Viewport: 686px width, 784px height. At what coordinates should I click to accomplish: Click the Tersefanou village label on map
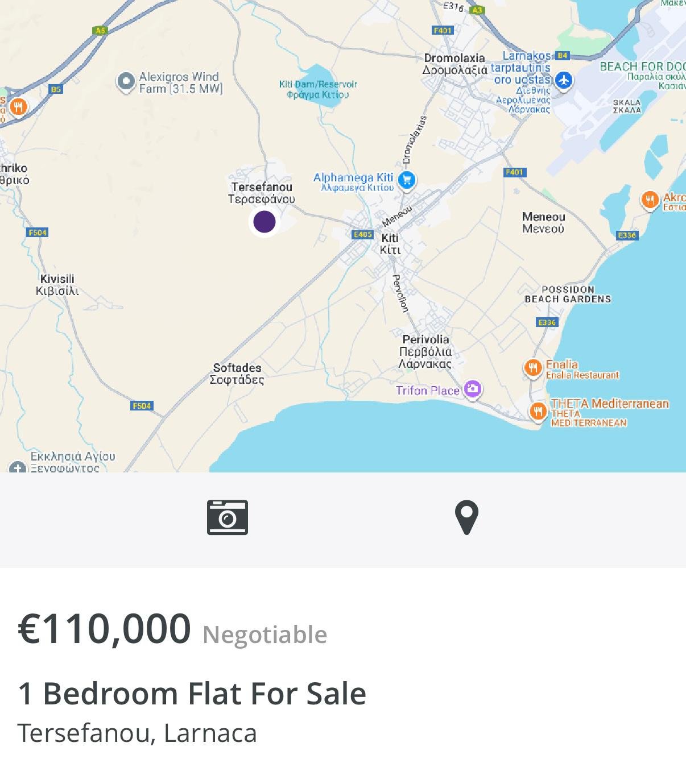tap(262, 193)
